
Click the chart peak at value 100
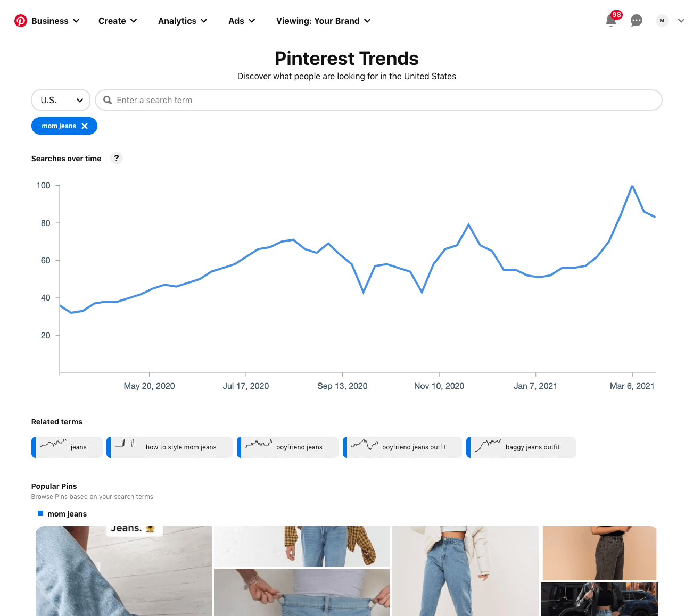632,186
